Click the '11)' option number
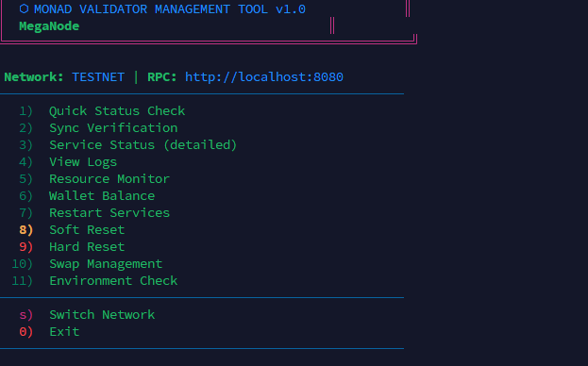The image size is (588, 366). (x=23, y=281)
